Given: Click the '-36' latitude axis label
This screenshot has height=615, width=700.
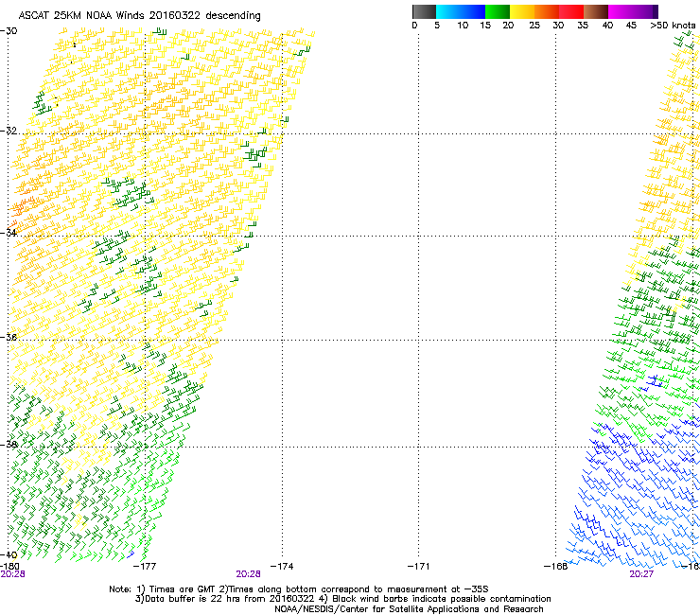Looking at the screenshot, I should point(9,337).
